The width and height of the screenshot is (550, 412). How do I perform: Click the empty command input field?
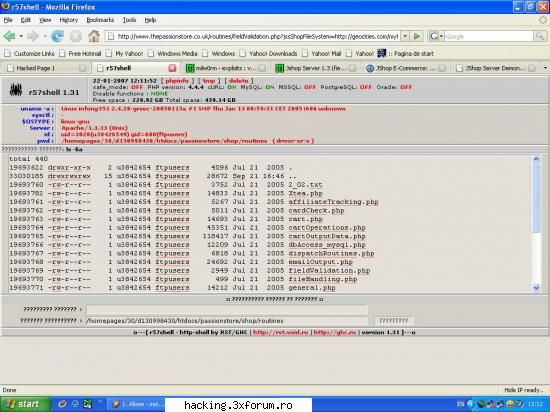(x=227, y=309)
